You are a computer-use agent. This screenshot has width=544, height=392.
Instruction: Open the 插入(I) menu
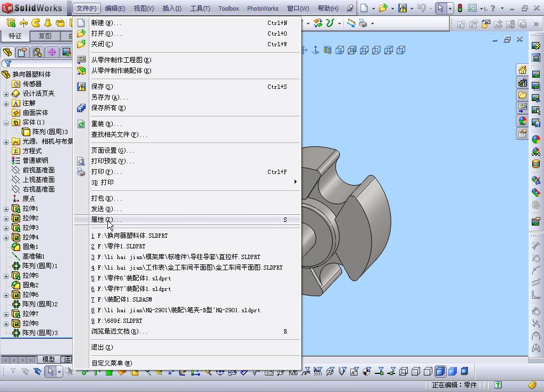(172, 8)
